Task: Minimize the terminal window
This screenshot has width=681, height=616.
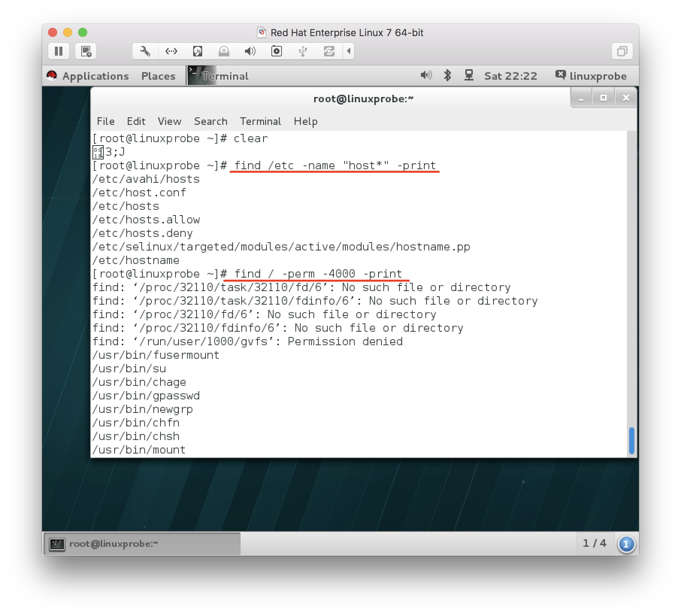Action: [581, 98]
